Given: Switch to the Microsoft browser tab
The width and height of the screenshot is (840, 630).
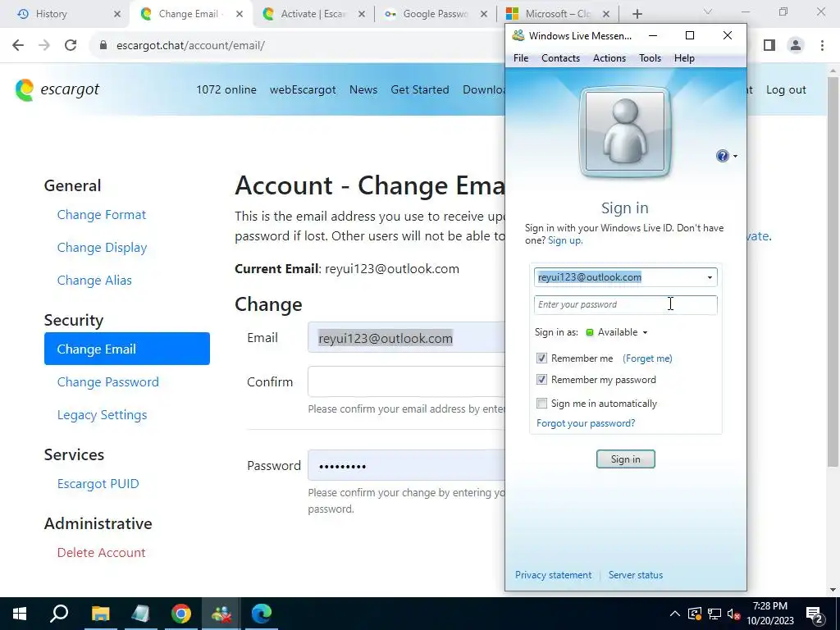Looking at the screenshot, I should (x=557, y=14).
